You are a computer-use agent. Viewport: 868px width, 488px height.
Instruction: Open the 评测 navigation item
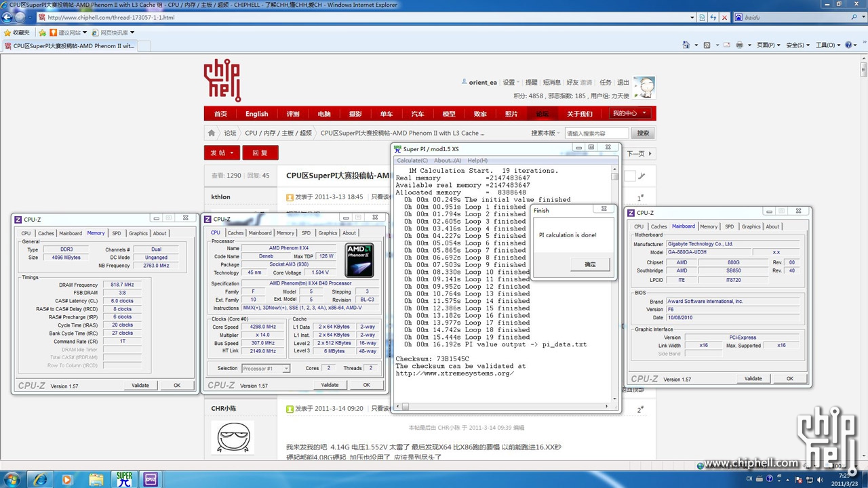click(293, 114)
